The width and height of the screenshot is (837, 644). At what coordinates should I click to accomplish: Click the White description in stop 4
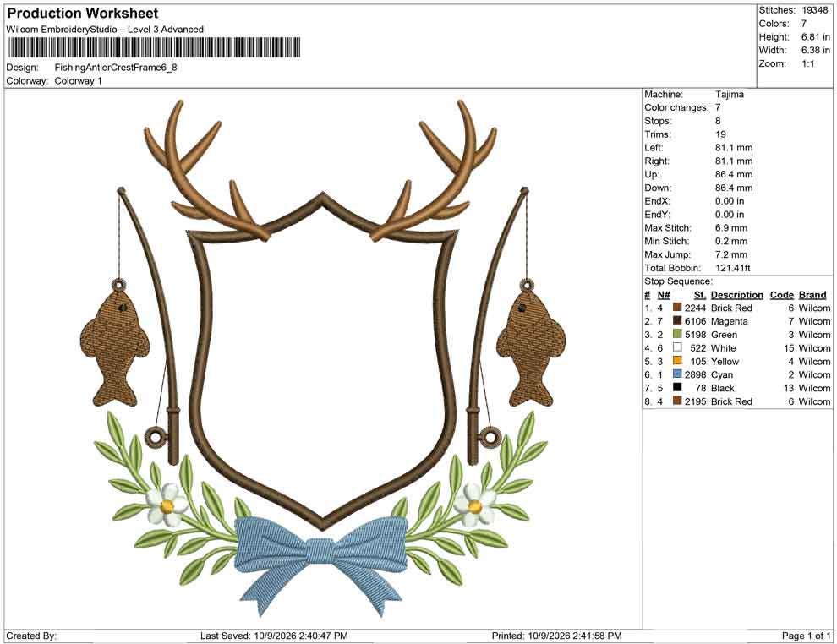tap(724, 348)
